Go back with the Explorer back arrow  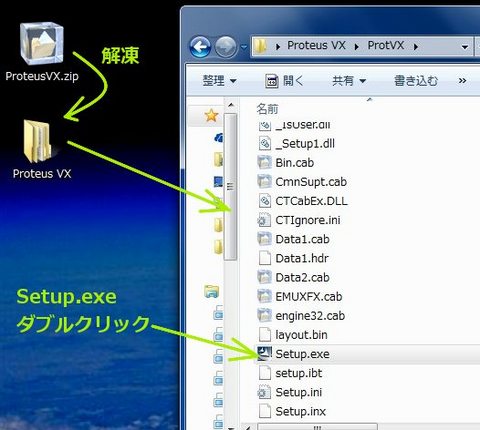[x=200, y=47]
